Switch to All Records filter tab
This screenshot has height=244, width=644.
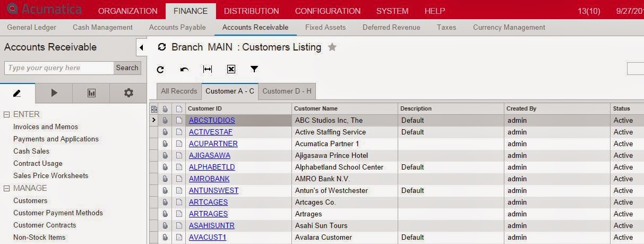[x=179, y=91]
